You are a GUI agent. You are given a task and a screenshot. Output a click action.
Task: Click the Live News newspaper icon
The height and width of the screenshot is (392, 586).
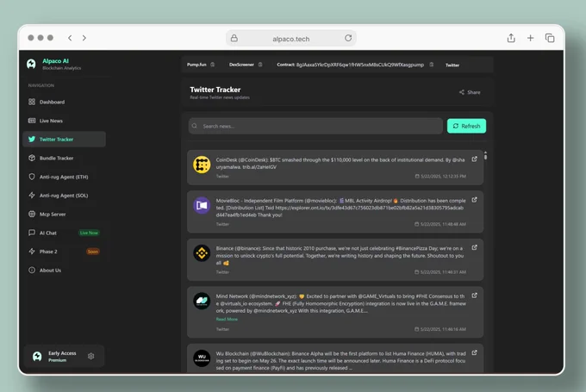pyautogui.click(x=32, y=121)
